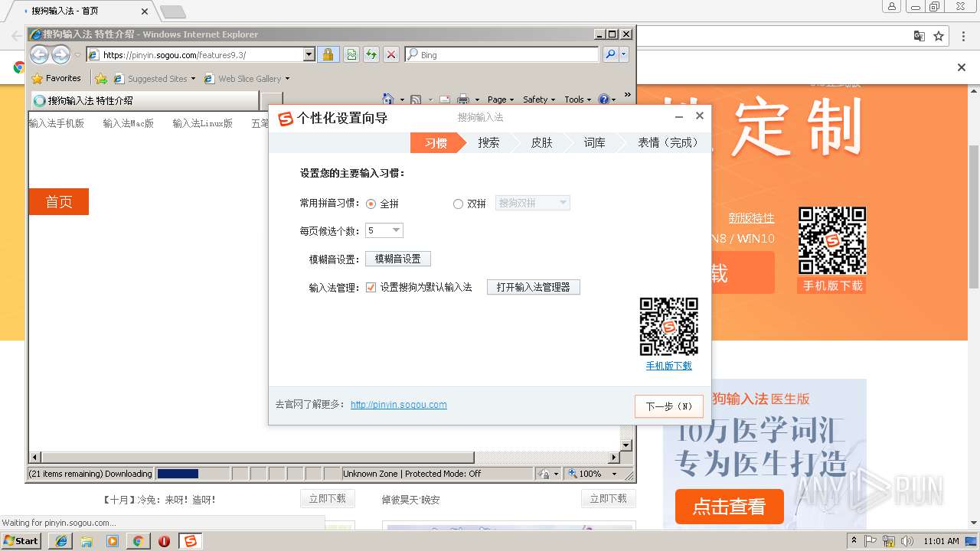Screen dimensions: 980x551
Task: Click the RSS feeds icon in IE
Action: 416,99
